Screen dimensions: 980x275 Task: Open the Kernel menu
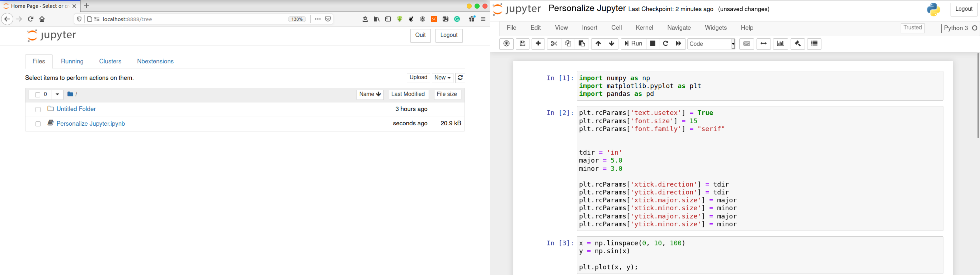[x=644, y=28]
